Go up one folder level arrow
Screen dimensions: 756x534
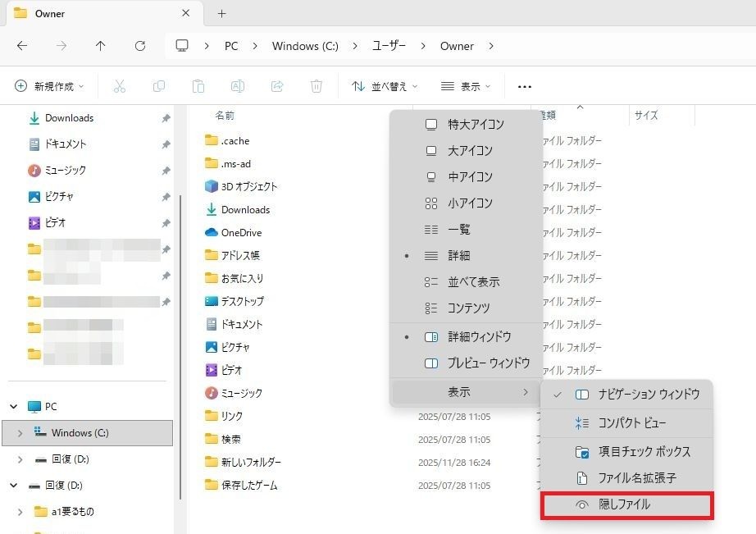coord(101,46)
